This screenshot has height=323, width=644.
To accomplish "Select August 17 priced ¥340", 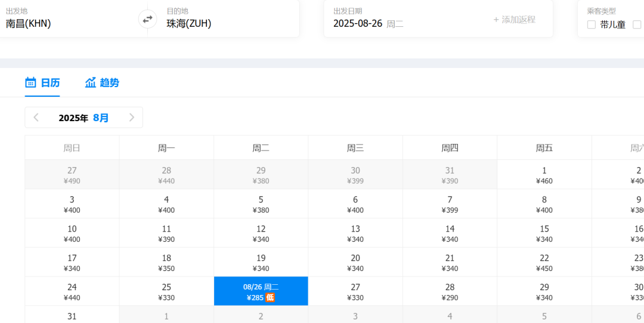I will 72,263.
